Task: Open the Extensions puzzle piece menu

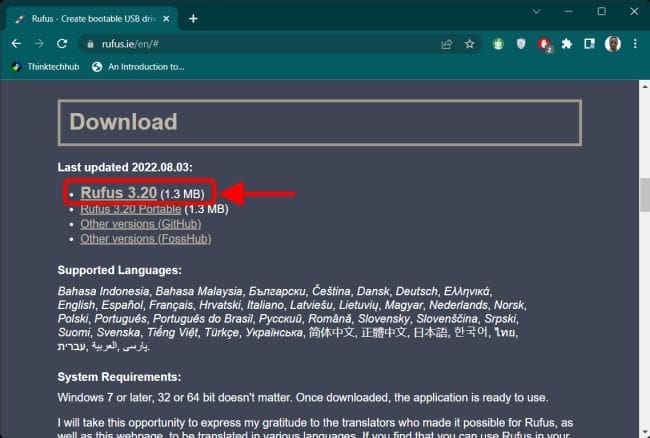Action: coord(568,44)
